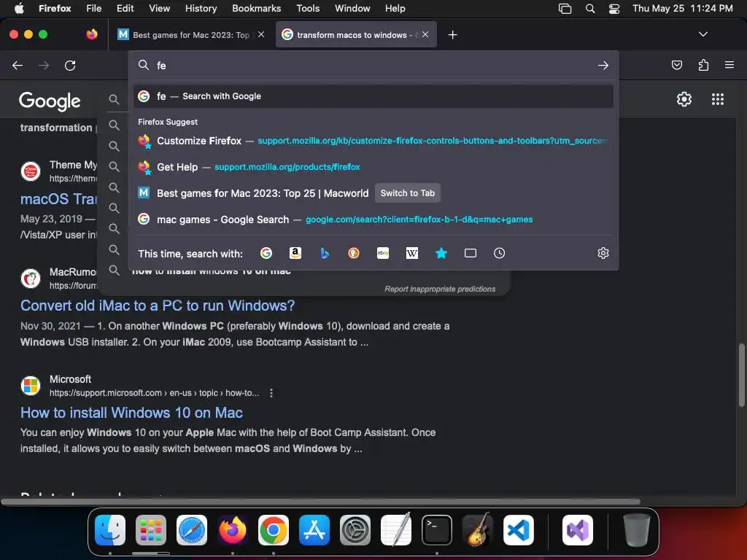This screenshot has height=560, width=747.
Task: Search this time with Google
Action: tap(266, 253)
